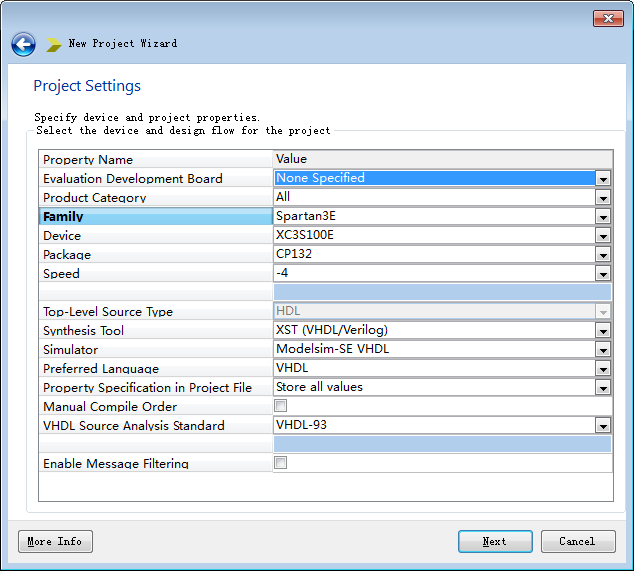Open the Simulator dropdown arrow
This screenshot has height=571, width=634.
pyautogui.click(x=603, y=350)
